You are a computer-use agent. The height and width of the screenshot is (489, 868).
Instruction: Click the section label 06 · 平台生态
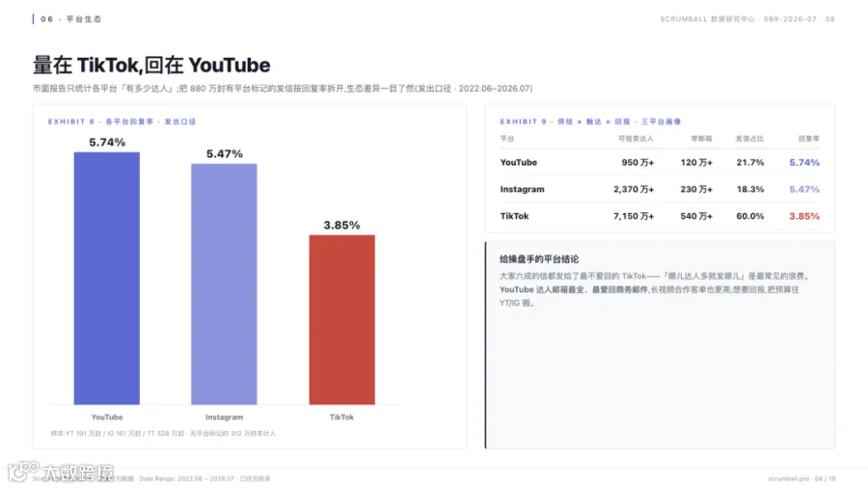coord(70,19)
